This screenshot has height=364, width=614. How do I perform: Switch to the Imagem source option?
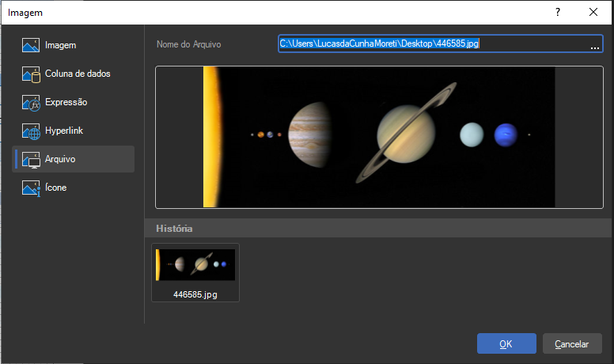tap(60, 45)
